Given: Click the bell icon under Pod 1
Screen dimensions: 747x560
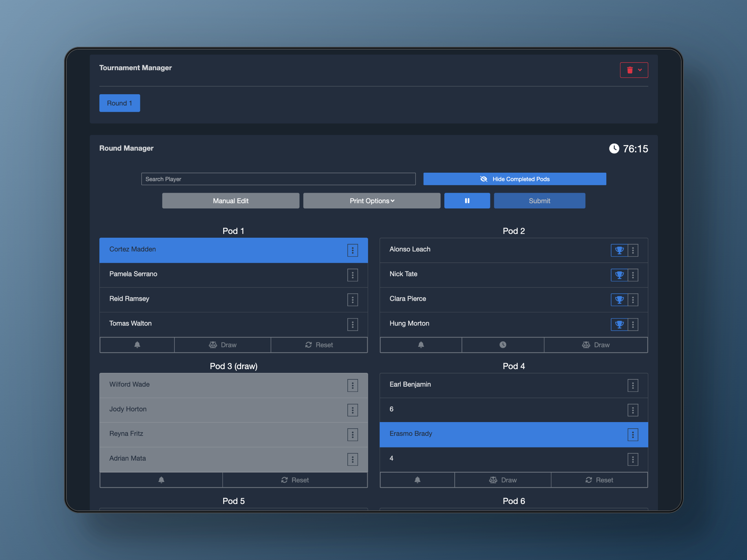Looking at the screenshot, I should [x=137, y=345].
